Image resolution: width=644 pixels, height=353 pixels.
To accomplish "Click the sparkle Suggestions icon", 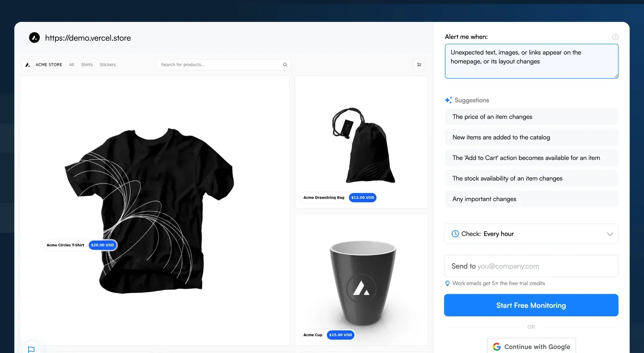I will click(448, 100).
